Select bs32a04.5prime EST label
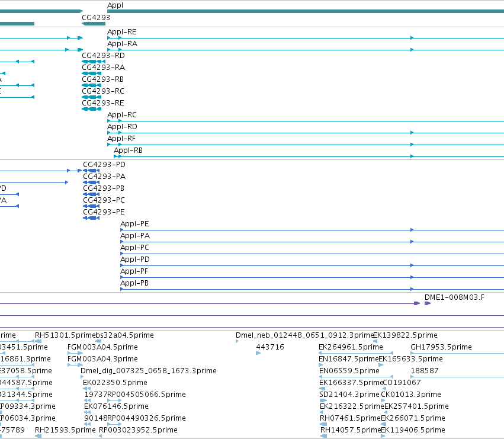Screen dimensions: 504x439 125,335
